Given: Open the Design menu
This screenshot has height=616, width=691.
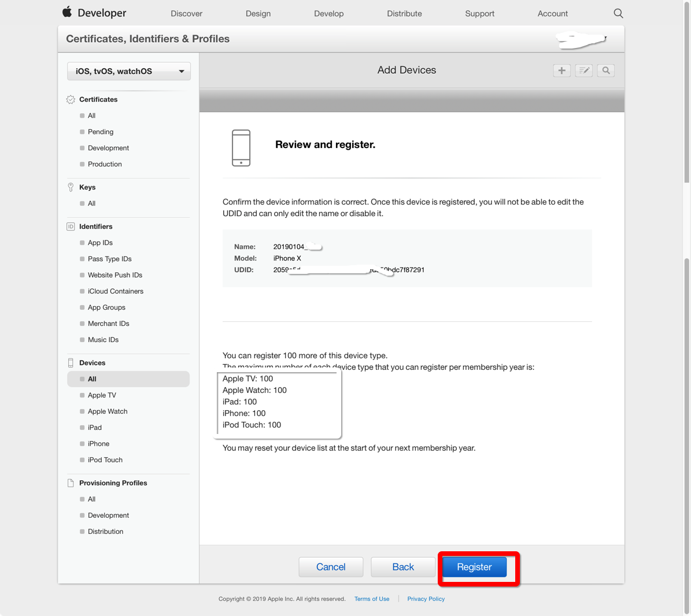Looking at the screenshot, I should pos(258,14).
